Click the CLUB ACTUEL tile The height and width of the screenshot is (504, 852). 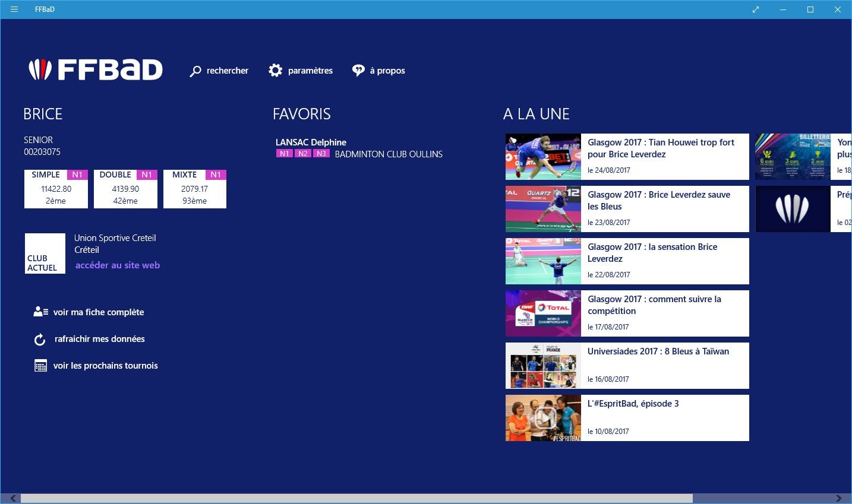point(45,253)
